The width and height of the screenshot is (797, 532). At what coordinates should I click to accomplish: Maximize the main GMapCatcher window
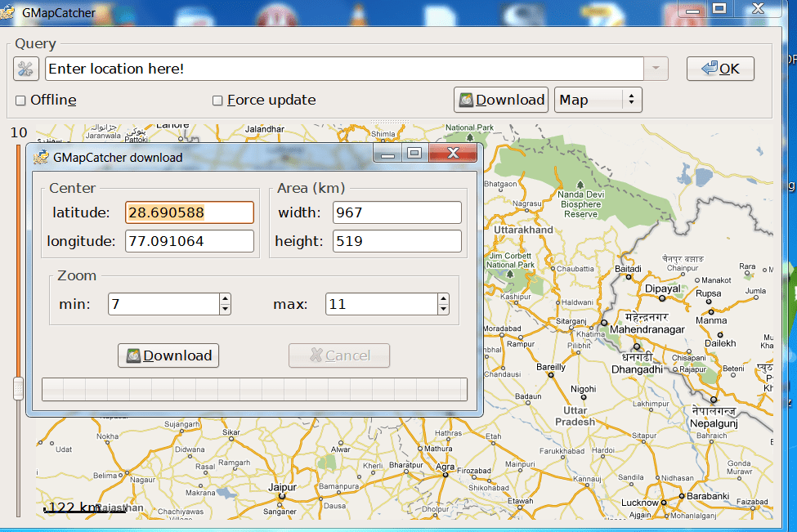coord(719,9)
